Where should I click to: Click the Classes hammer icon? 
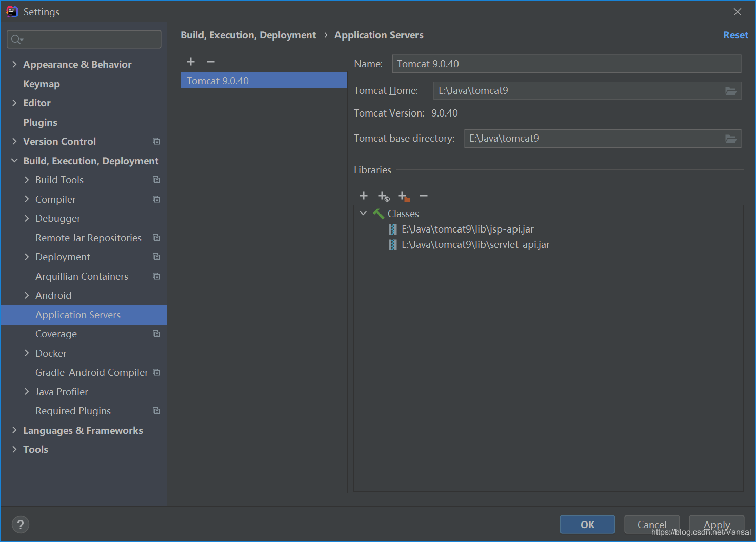click(x=379, y=214)
